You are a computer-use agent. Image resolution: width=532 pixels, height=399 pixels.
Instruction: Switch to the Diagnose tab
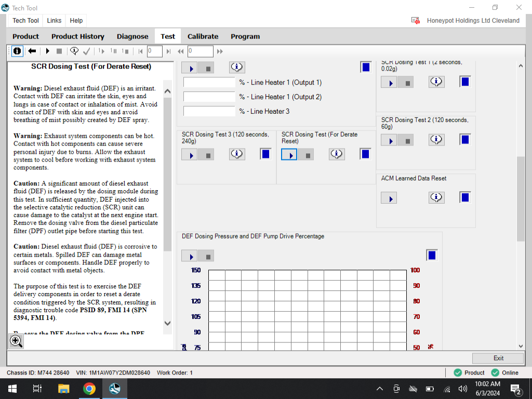132,37
